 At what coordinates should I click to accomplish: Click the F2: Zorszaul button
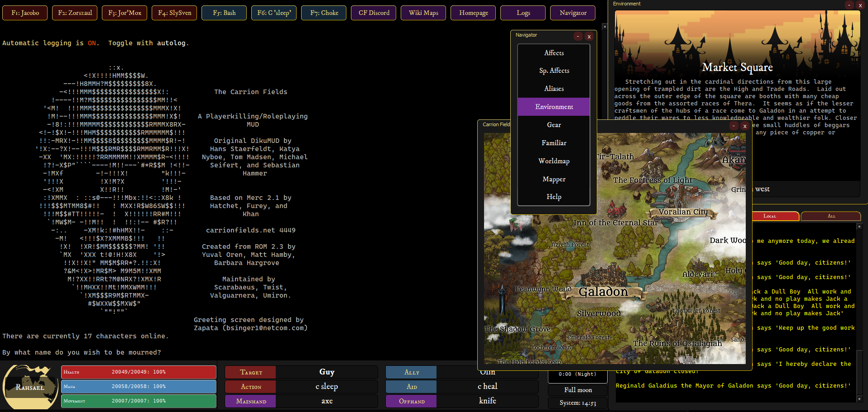(x=75, y=13)
